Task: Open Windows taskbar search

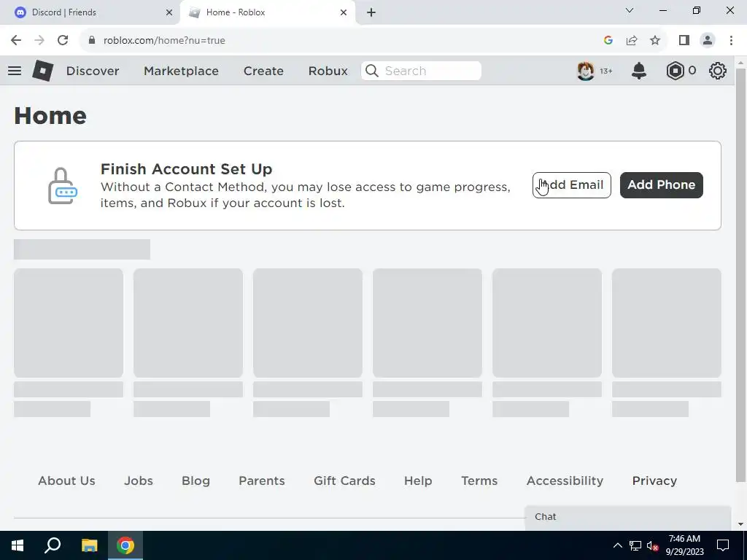Action: 53,545
